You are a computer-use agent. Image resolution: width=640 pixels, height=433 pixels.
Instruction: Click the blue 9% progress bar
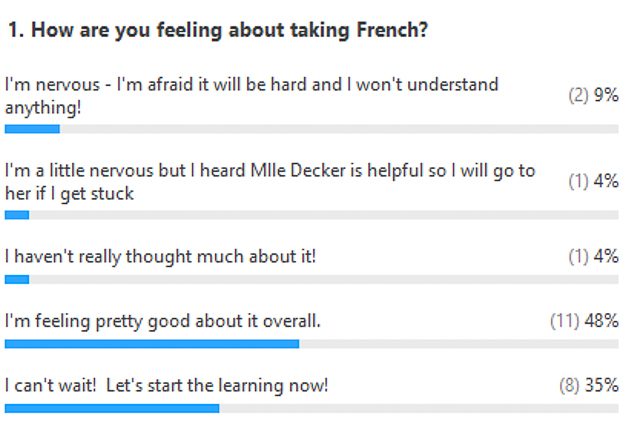pyautogui.click(x=32, y=129)
